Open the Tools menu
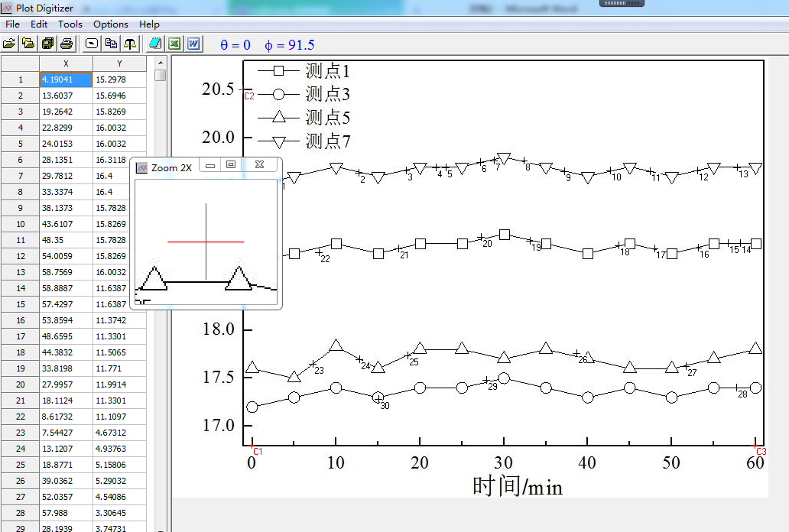 click(70, 24)
